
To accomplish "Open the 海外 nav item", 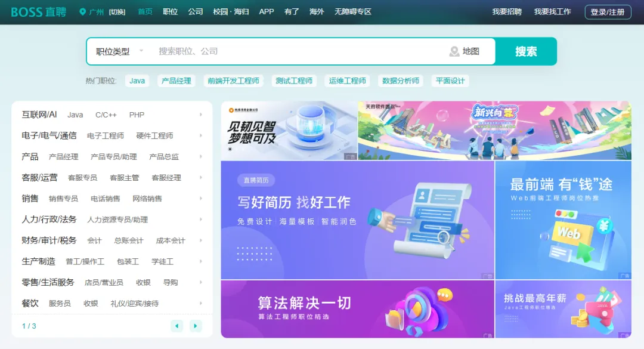I will click(317, 12).
